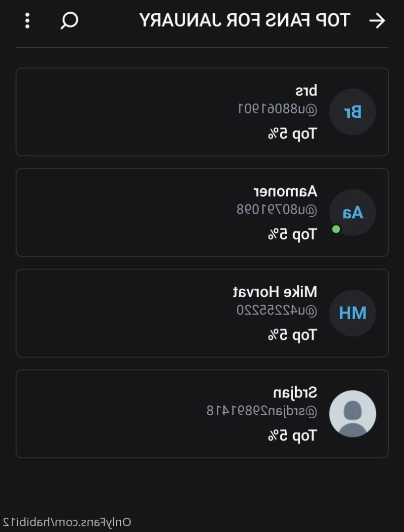The height and width of the screenshot is (532, 404).
Task: Select username @u88061901
Action: pyautogui.click(x=277, y=109)
